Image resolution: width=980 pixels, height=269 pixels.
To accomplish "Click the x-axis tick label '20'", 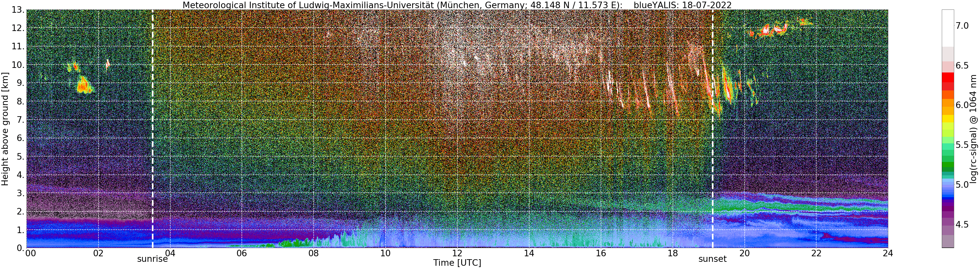I will click(x=744, y=253).
